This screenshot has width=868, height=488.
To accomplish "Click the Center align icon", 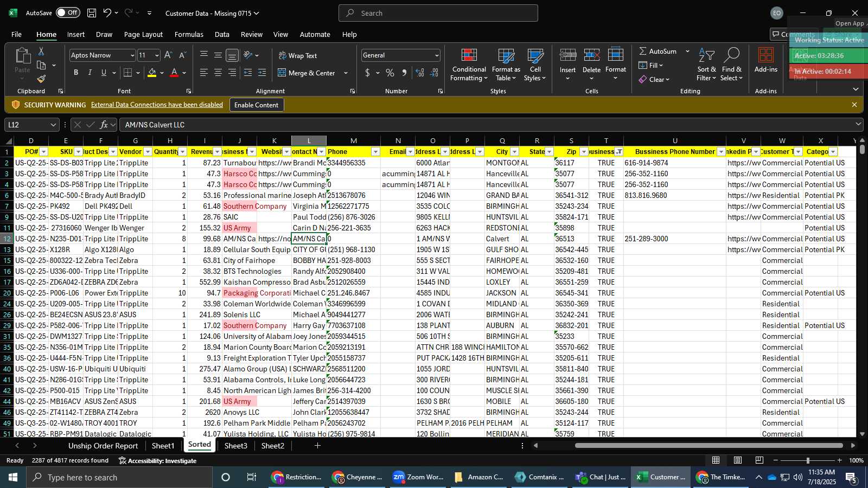I will coord(218,73).
